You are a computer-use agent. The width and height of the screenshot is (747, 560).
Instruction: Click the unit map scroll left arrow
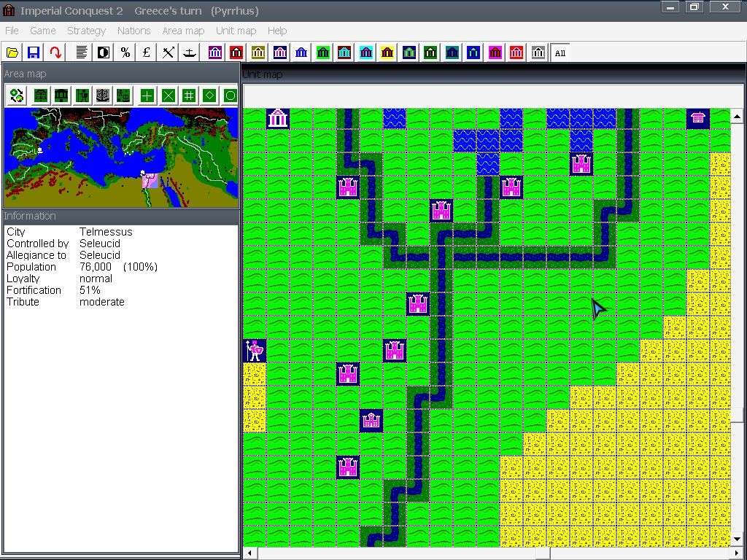point(249,553)
